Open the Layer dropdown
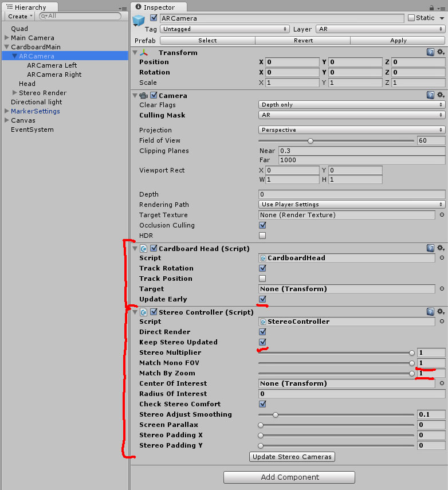Image resolution: width=448 pixels, height=490 pixels. point(380,29)
